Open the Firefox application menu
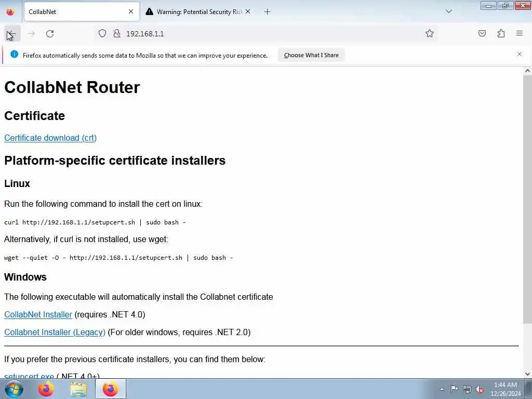This screenshot has height=399, width=532. pyautogui.click(x=520, y=33)
